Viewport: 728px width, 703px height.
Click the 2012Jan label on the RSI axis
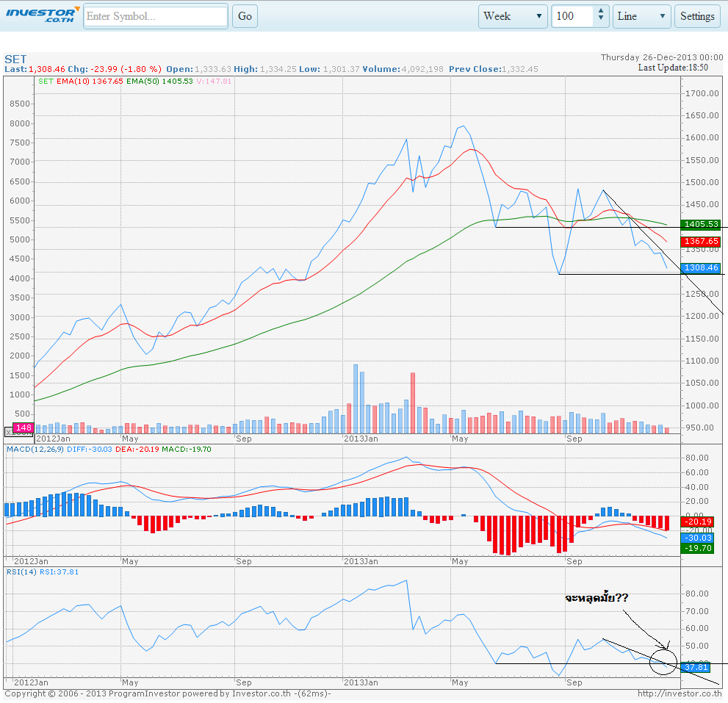31,682
